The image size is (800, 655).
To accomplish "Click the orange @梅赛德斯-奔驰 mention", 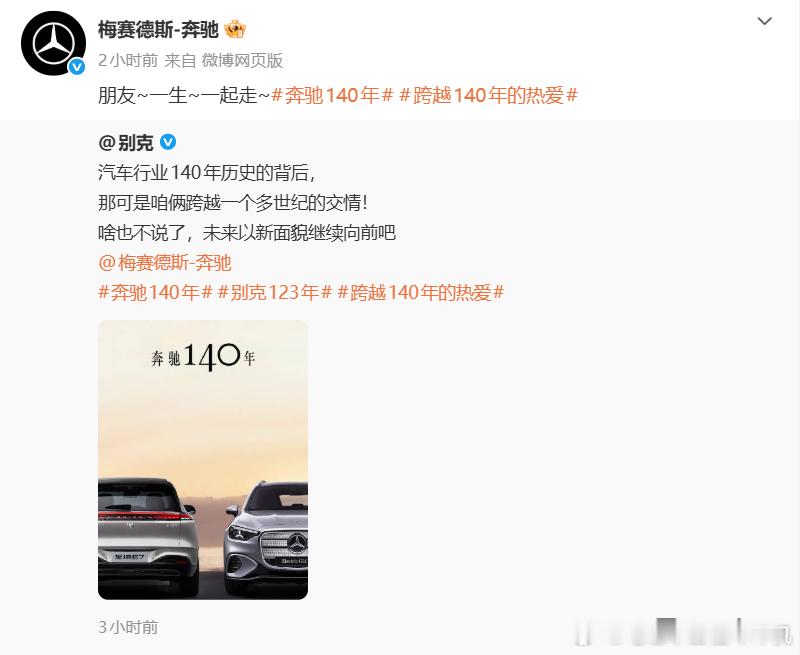I will [x=165, y=263].
